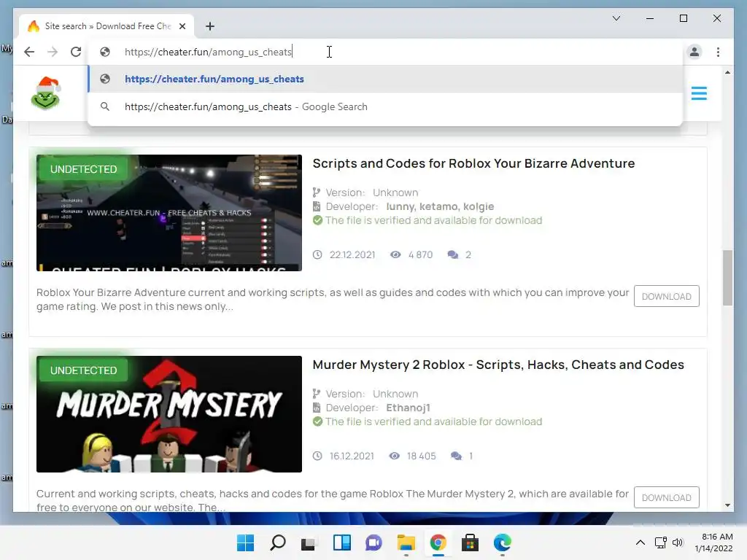747x560 pixels.
Task: Click the comments icon on Murder Mystery post
Action: pyautogui.click(x=456, y=456)
